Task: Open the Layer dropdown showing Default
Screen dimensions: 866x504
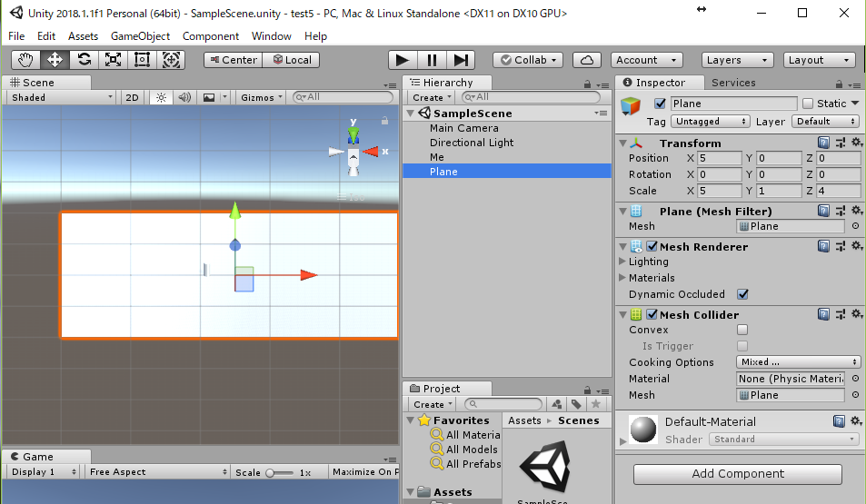Action: tap(826, 122)
